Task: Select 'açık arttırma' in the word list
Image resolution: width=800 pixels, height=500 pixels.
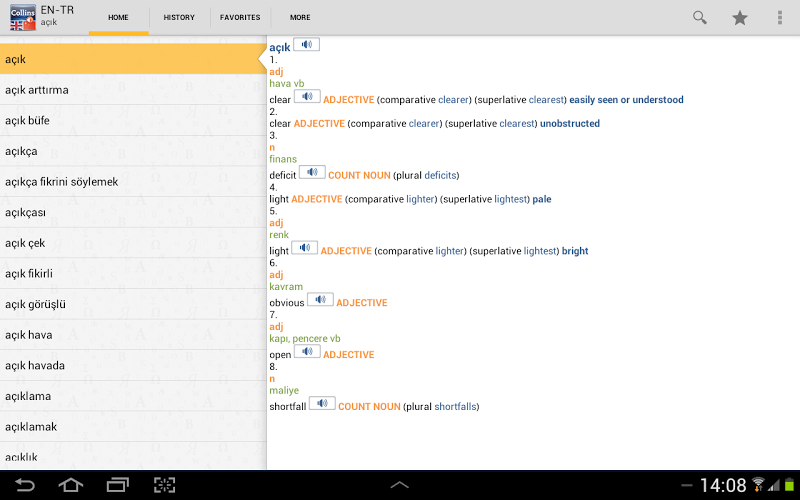Action: point(133,90)
